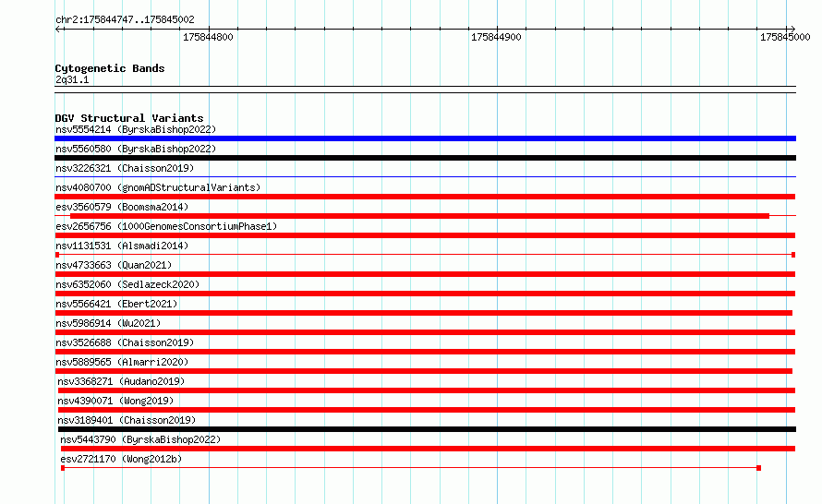Open esv2656756 (1000GenomesConsortiumPhase1) label

pyautogui.click(x=166, y=226)
